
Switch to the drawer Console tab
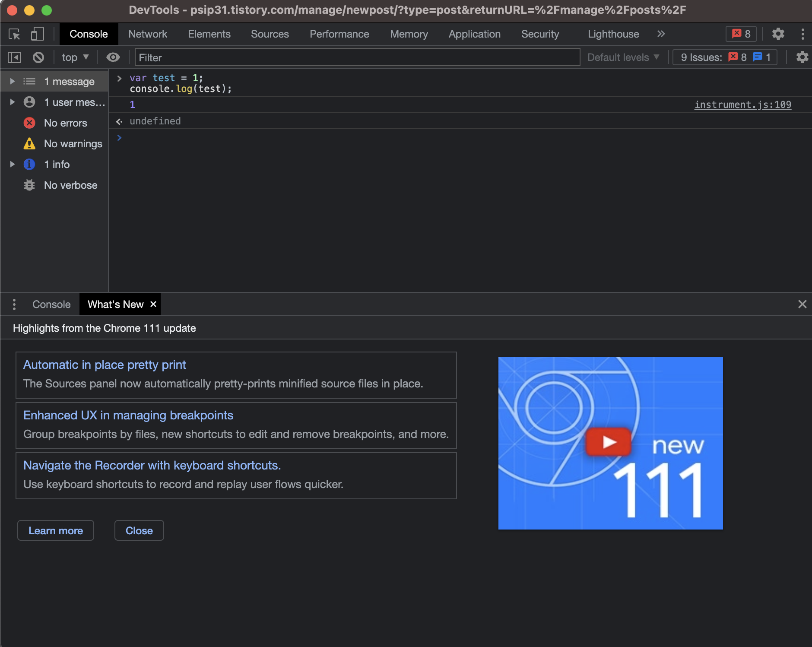coord(51,304)
